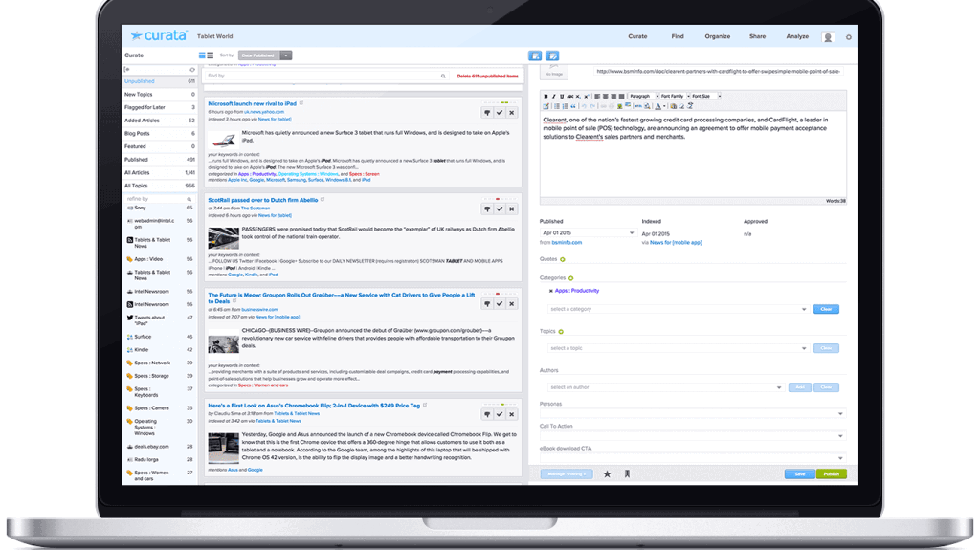Apply bold in the editor toolbar
The height and width of the screenshot is (550, 980).
(x=546, y=97)
